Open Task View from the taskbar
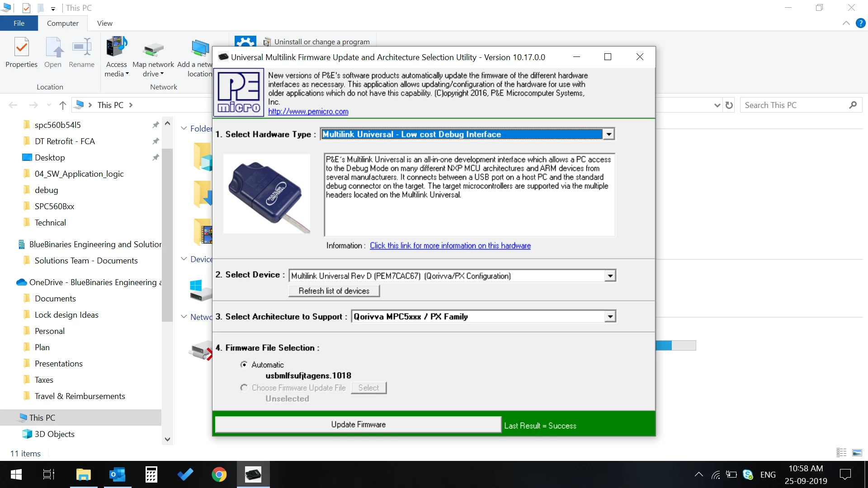Image resolution: width=868 pixels, height=488 pixels. click(48, 474)
